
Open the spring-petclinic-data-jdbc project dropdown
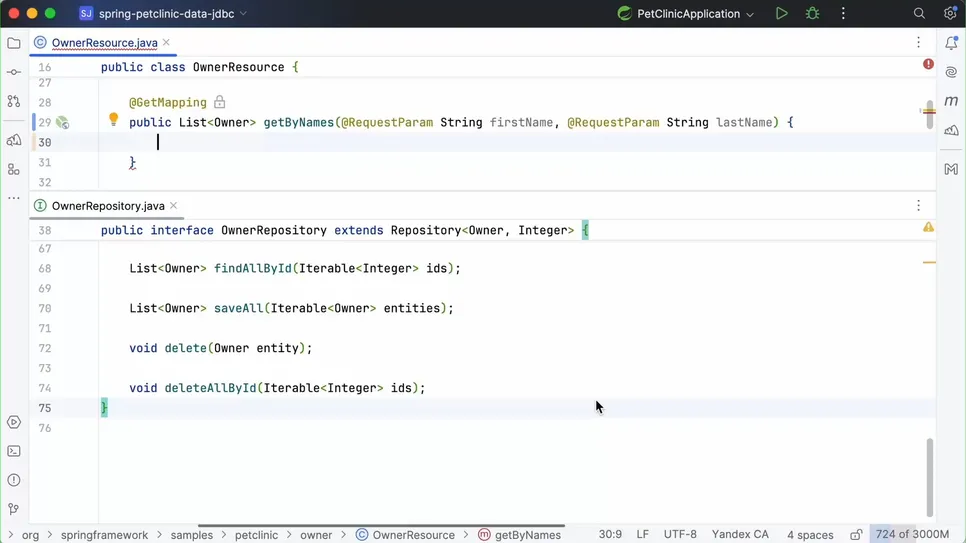164,14
